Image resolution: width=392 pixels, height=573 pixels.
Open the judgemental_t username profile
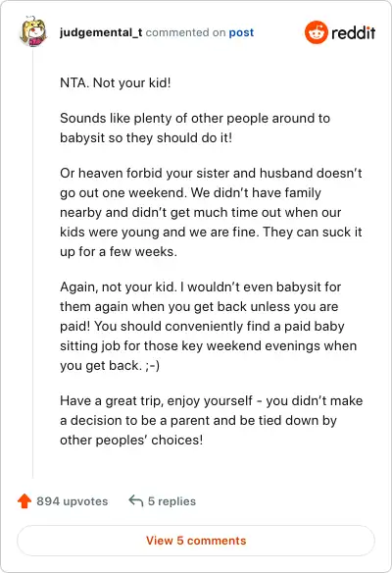(x=101, y=33)
